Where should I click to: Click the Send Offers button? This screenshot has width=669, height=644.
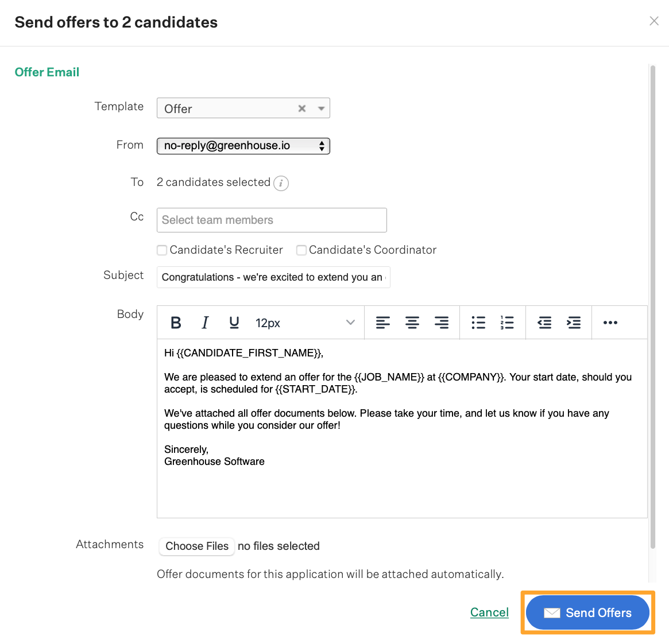(587, 612)
